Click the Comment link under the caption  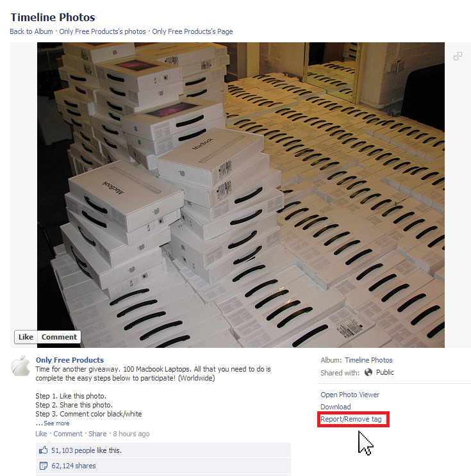pyautogui.click(x=68, y=434)
